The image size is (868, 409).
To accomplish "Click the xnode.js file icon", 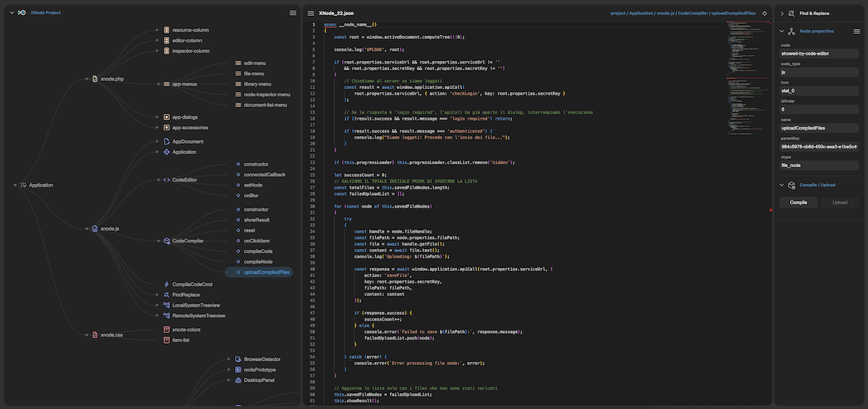I will point(95,228).
